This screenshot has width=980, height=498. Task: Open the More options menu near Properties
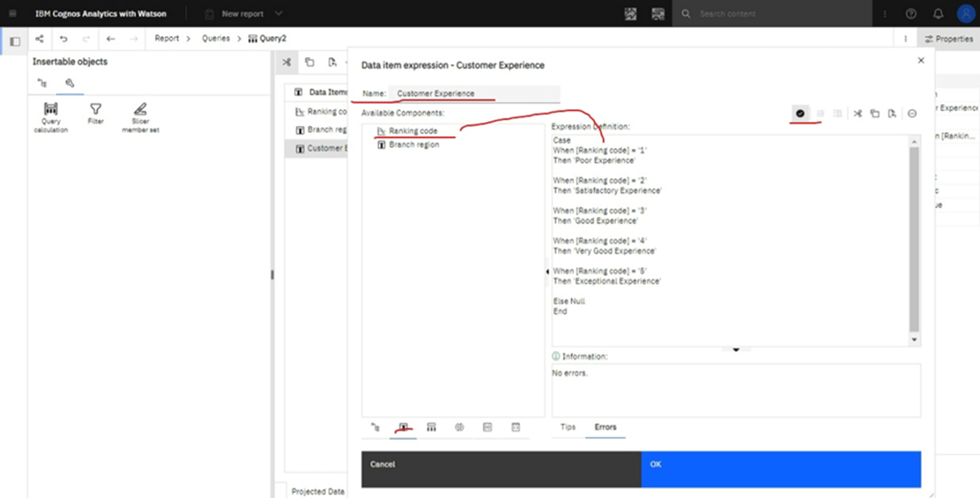(x=904, y=38)
